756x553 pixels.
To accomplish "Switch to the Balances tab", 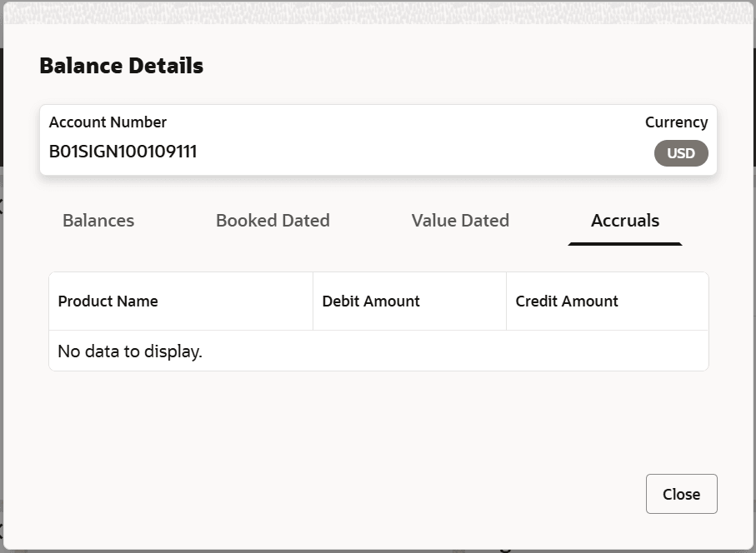I will (98, 221).
